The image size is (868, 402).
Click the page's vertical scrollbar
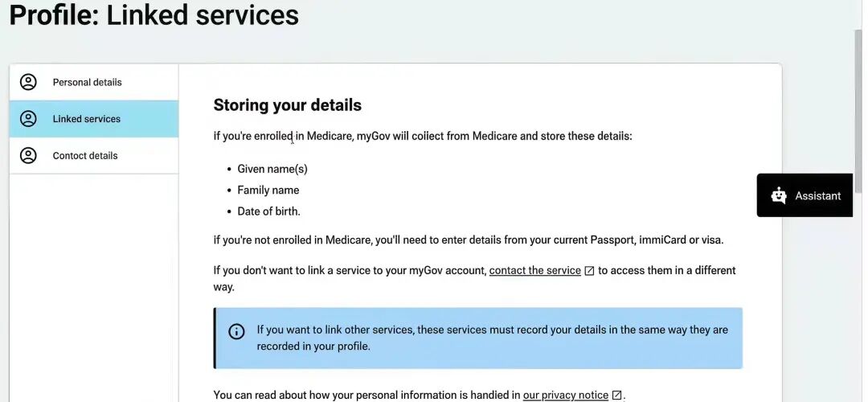click(858, 113)
